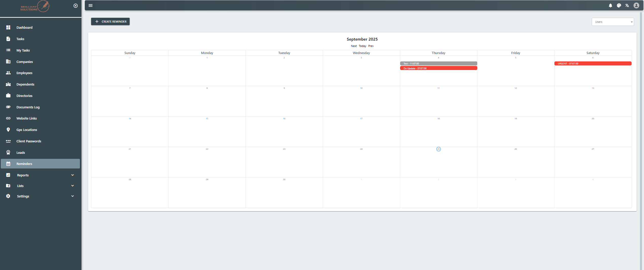Select the circled day 25 cell

438,149
